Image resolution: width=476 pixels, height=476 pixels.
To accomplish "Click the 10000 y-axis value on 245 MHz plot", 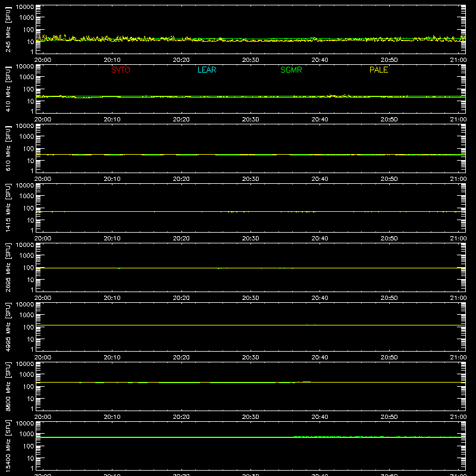I will point(25,7).
